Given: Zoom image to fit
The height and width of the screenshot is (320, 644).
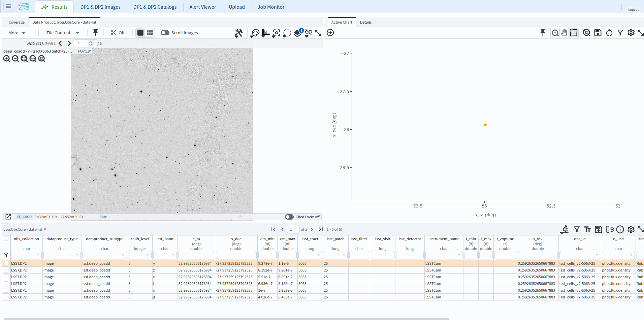Looking at the screenshot, I should point(24,59).
